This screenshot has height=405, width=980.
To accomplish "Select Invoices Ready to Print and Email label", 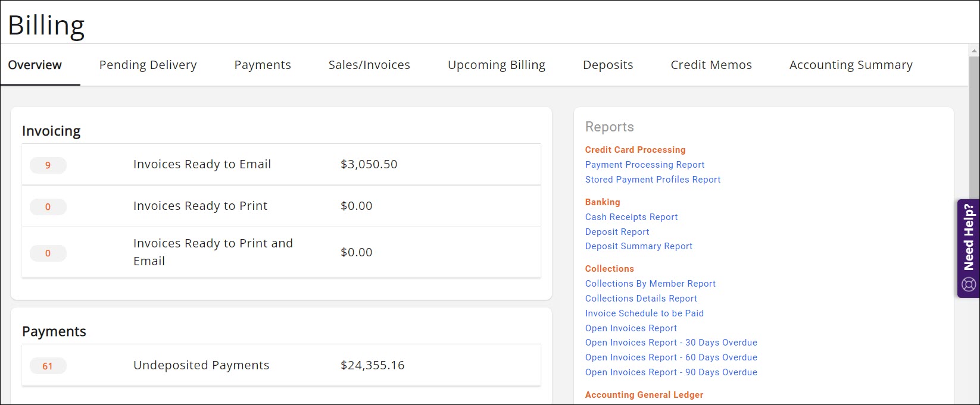I will (213, 252).
